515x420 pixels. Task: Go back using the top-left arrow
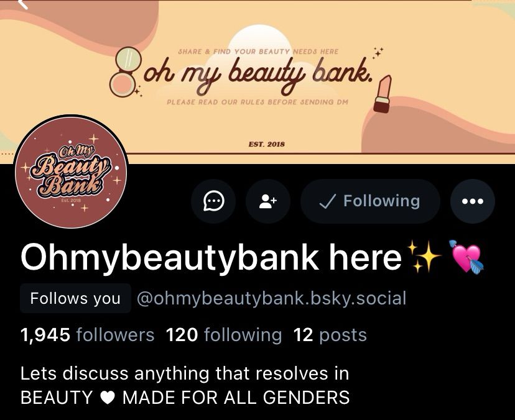[x=22, y=4]
